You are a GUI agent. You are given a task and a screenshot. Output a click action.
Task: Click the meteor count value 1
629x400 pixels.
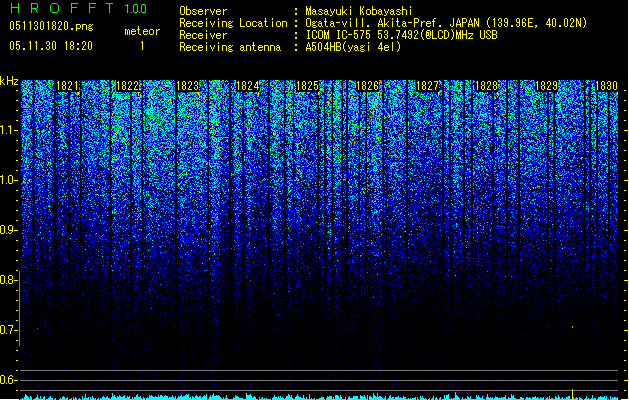coord(142,46)
